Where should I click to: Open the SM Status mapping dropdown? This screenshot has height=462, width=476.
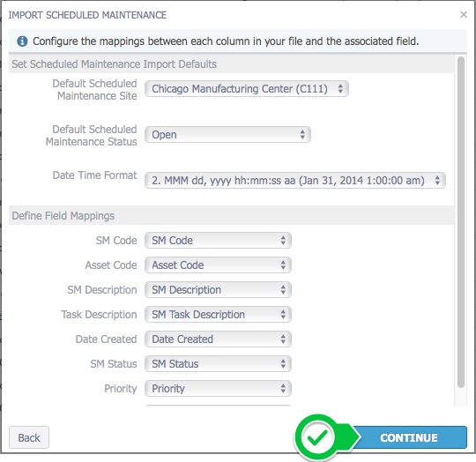(218, 363)
